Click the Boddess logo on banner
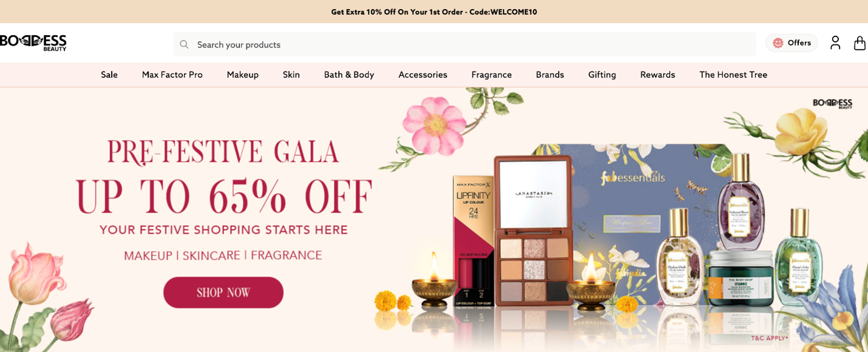The height and width of the screenshot is (352, 868). click(x=832, y=103)
